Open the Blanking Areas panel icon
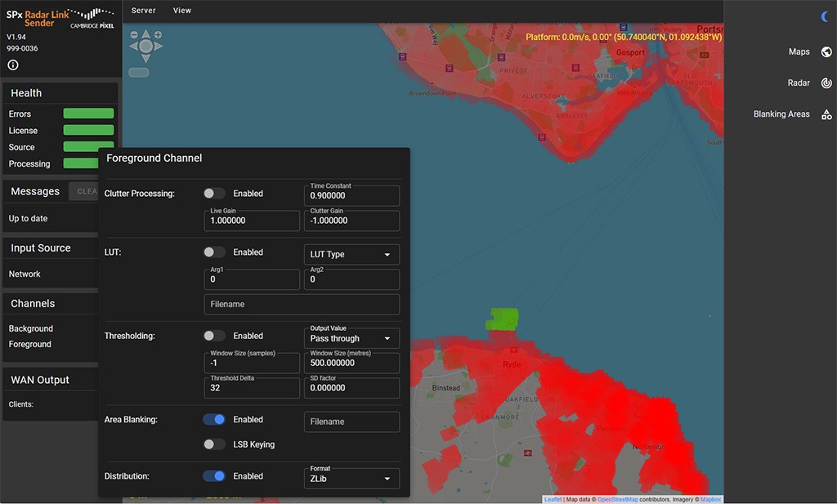Screen dimensions: 837x504 [x=826, y=114]
